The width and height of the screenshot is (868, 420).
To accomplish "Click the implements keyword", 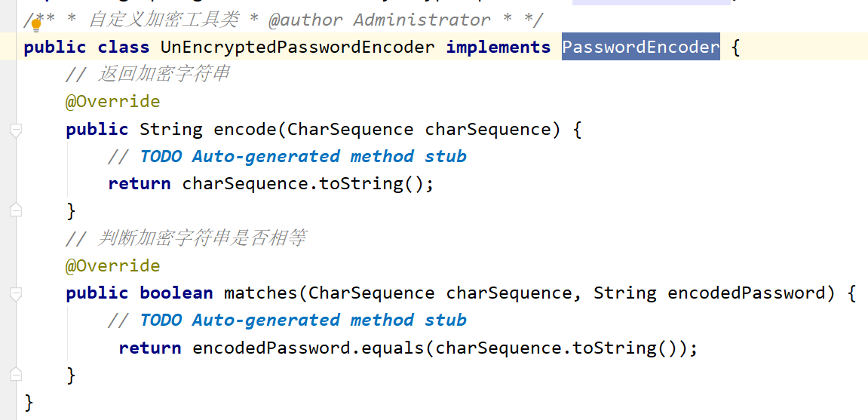I will point(498,48).
